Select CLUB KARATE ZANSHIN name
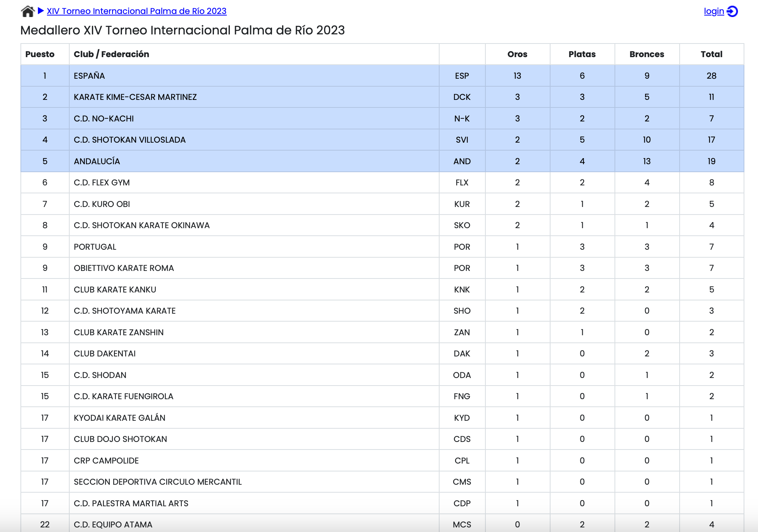758x532 pixels. (119, 332)
